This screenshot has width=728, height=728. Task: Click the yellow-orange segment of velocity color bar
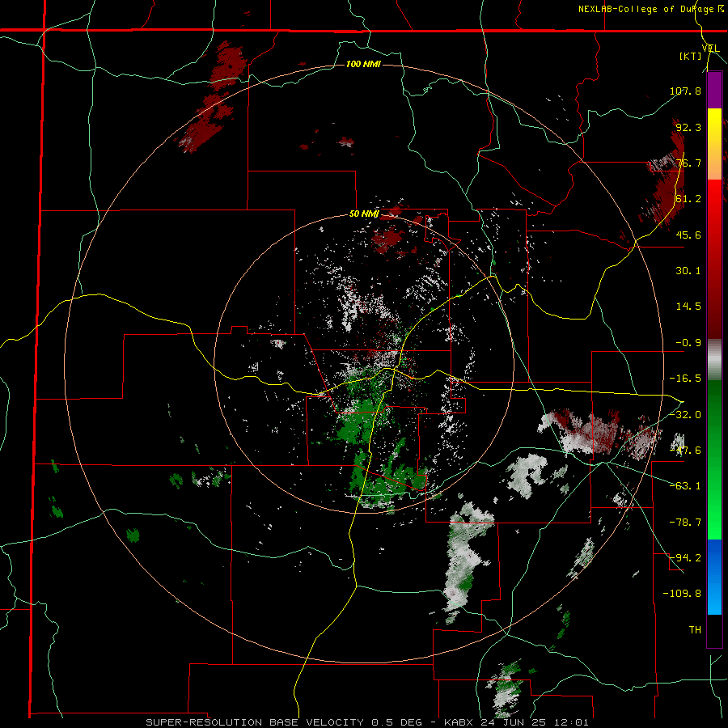(714, 144)
